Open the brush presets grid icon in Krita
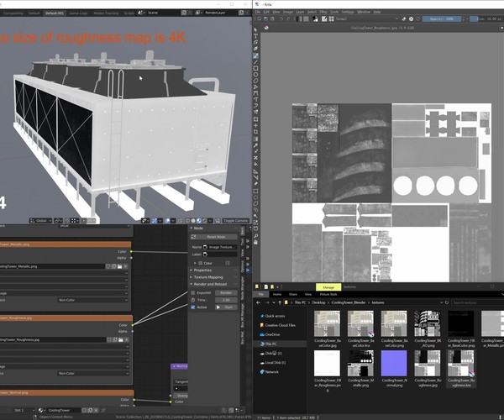This screenshot has height=420, width=504. click(331, 19)
